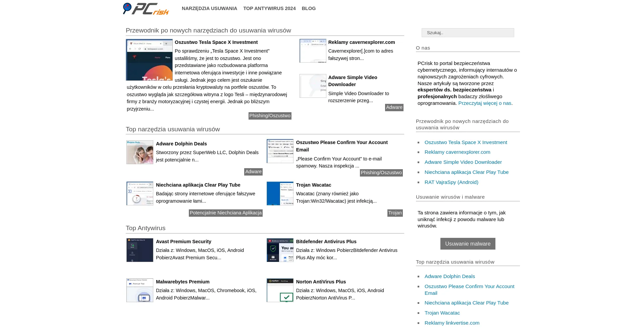This screenshot has height=336, width=644.
Task: Click heading Przewodnik po nowych narzędziach main section
Action: [x=208, y=30]
